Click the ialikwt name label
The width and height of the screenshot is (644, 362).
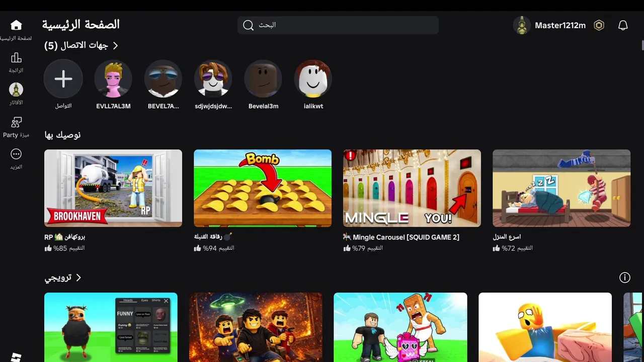[313, 106]
